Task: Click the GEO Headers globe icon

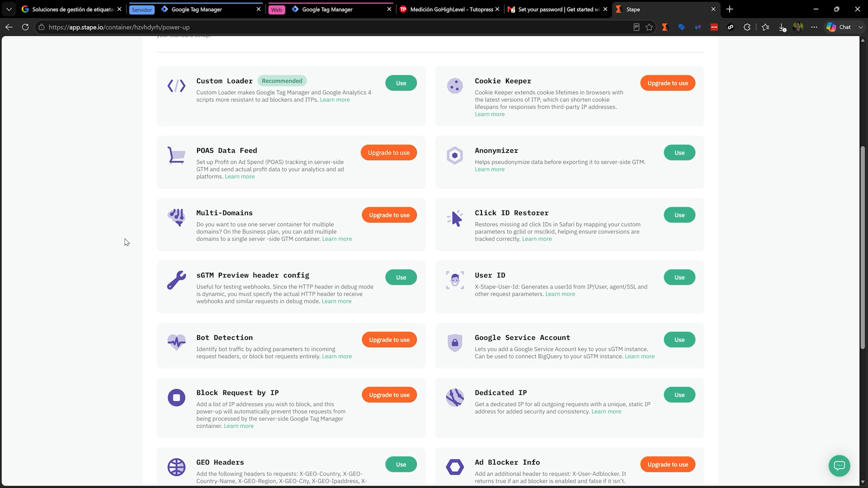Action: click(176, 467)
